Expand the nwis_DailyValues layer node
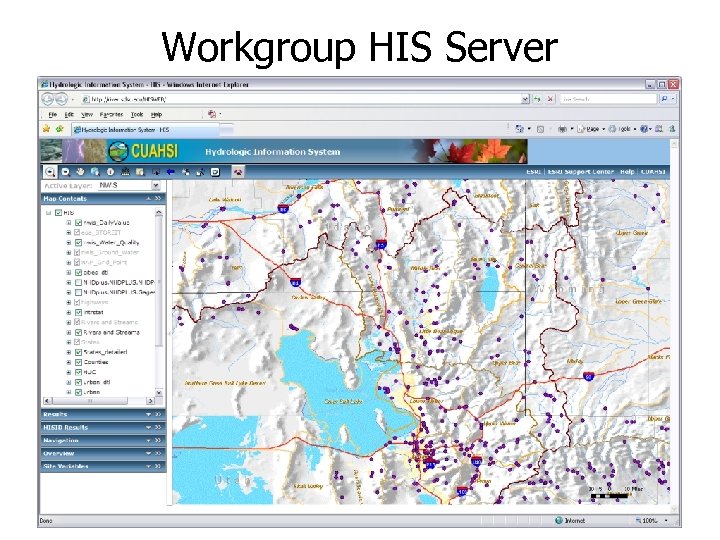 tap(69, 223)
